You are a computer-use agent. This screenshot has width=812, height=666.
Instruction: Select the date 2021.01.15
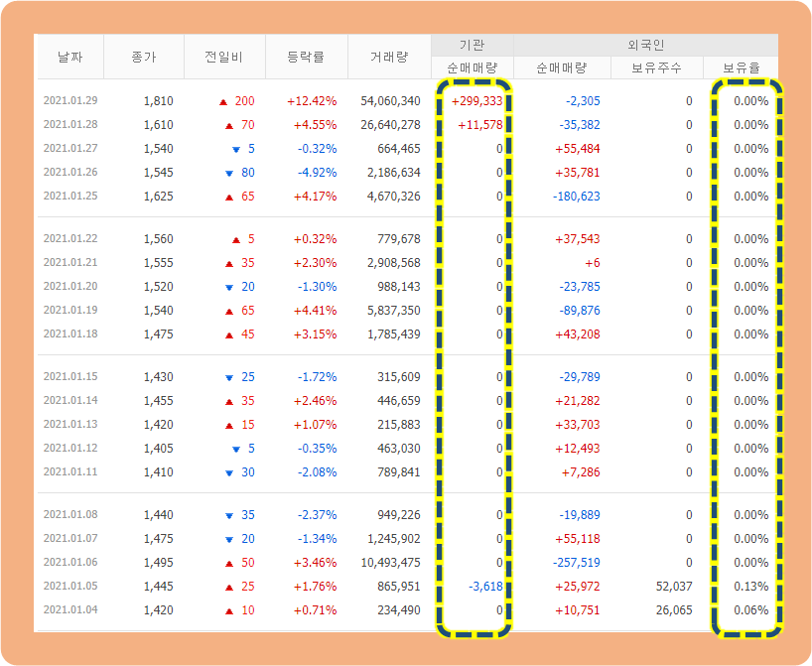[70, 376]
